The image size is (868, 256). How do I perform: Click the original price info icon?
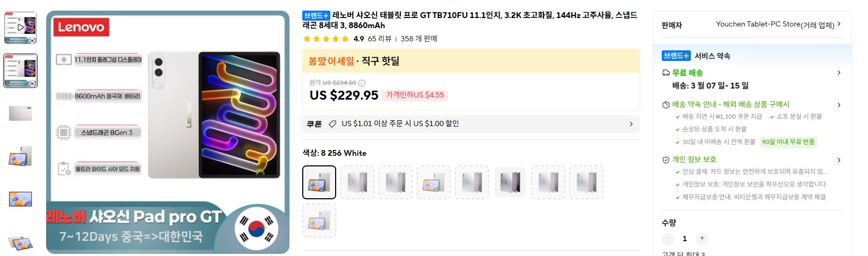point(362,83)
